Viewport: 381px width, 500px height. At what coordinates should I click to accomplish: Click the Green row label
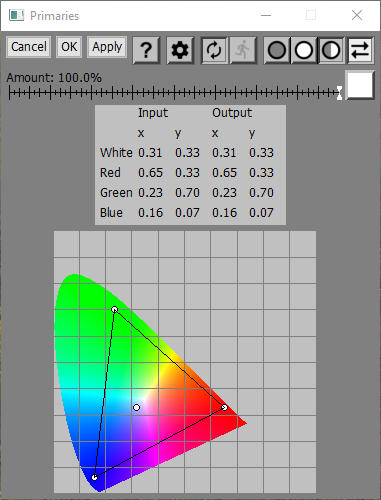[x=116, y=193]
